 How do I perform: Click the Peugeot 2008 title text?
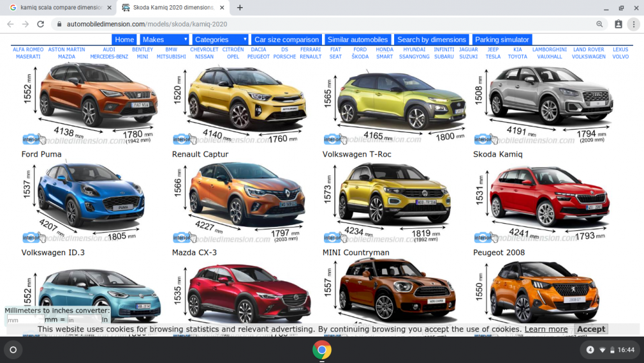coord(498,252)
